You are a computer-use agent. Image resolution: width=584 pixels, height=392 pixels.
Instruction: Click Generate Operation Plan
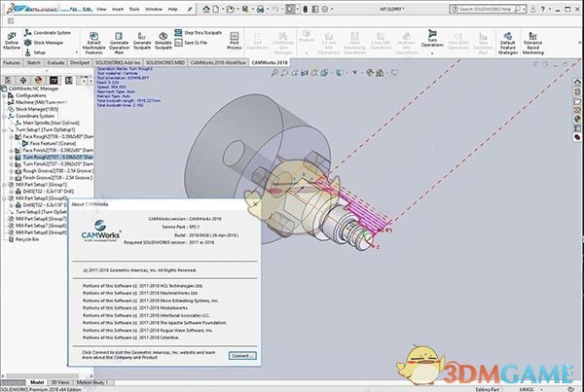(119, 43)
